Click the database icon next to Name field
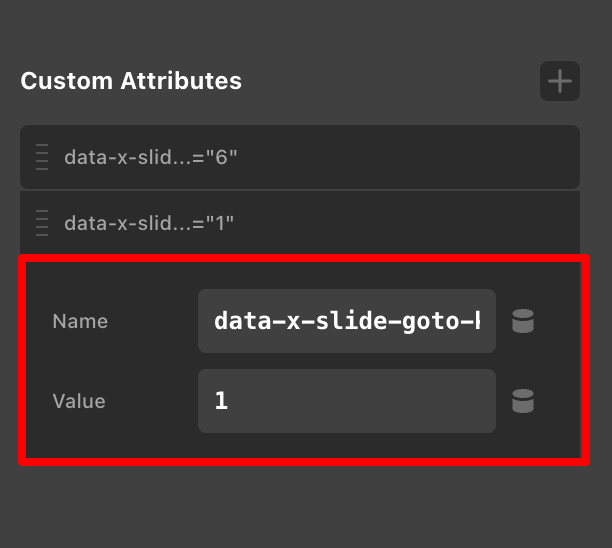612x548 pixels. coord(523,321)
